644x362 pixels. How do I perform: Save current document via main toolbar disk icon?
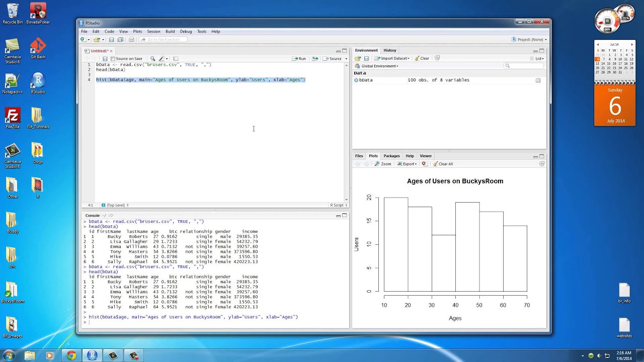111,39
